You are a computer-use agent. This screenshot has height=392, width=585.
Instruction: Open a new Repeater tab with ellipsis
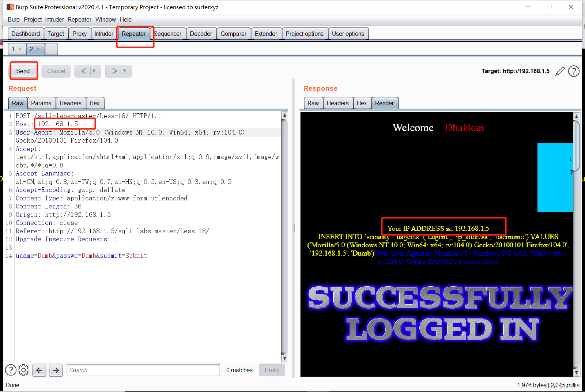(x=51, y=49)
